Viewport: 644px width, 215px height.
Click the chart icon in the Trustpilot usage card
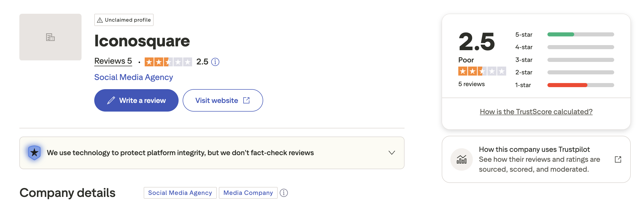coord(462,160)
